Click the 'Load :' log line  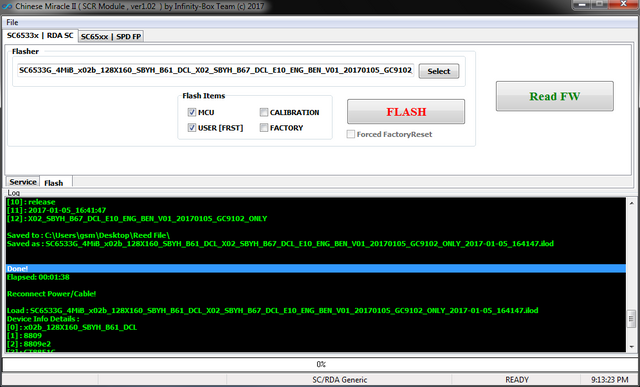[x=272, y=311]
